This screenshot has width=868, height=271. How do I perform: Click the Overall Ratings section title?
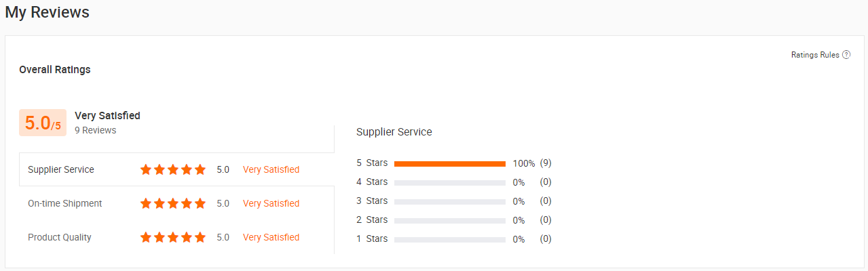pos(55,69)
